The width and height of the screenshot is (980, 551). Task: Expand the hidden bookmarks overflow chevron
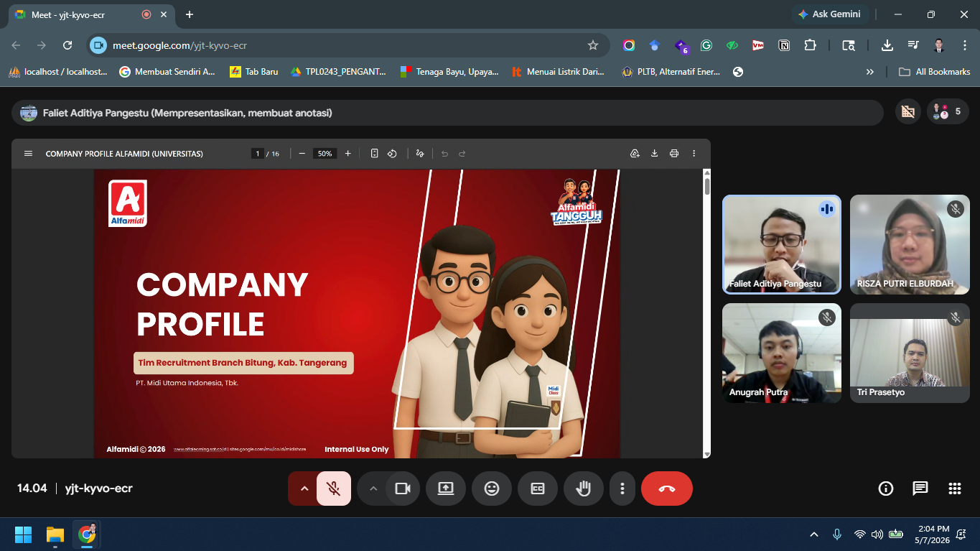(x=870, y=72)
